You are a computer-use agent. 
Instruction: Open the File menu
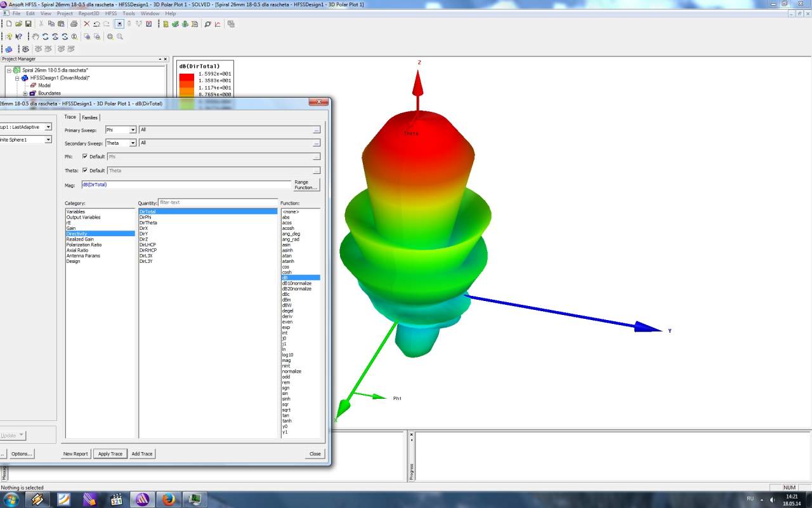coord(16,13)
